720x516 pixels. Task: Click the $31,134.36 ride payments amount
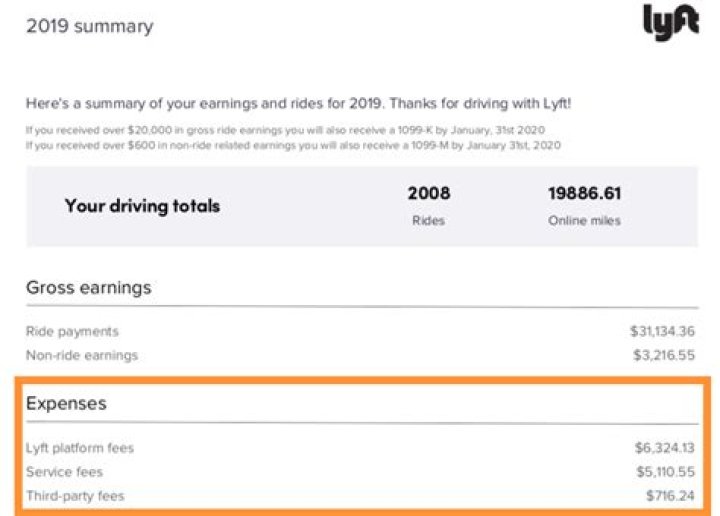tap(664, 331)
